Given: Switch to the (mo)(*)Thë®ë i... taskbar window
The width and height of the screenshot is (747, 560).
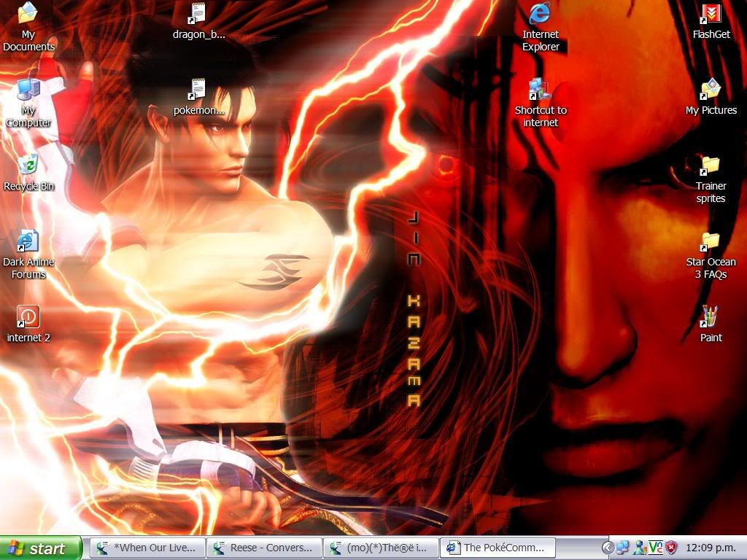Looking at the screenshot, I should [x=381, y=548].
